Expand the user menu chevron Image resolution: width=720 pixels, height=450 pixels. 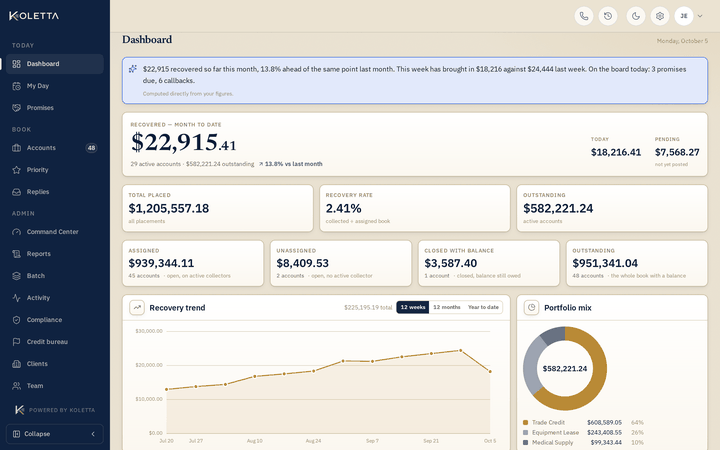coord(700,16)
